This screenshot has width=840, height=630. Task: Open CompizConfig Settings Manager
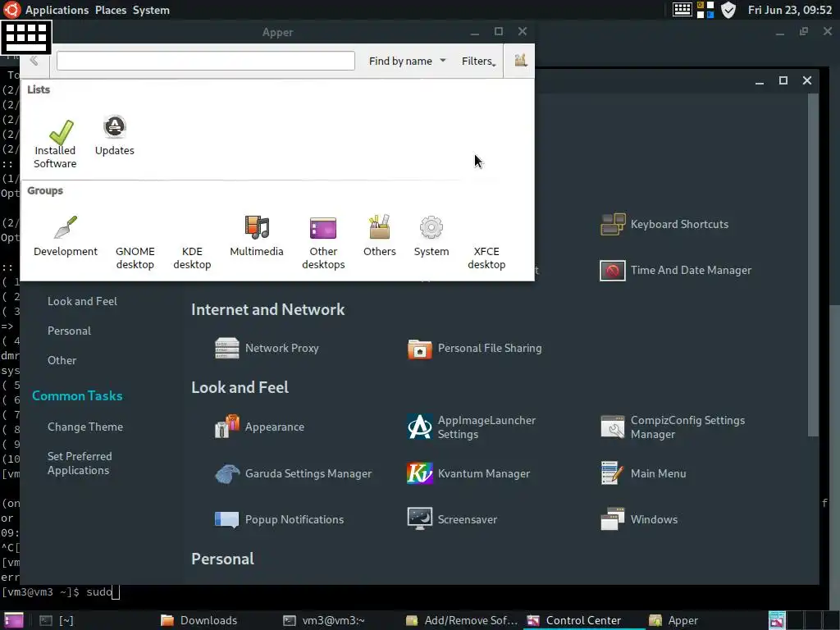click(673, 427)
